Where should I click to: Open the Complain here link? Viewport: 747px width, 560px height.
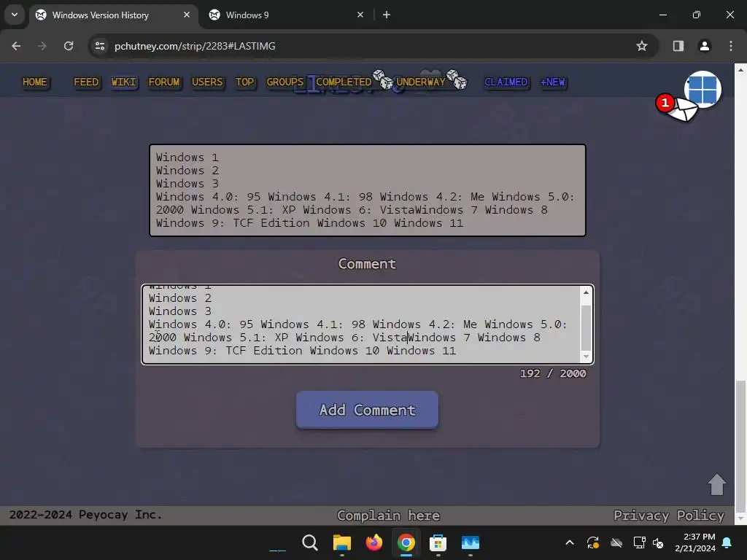[388, 516]
